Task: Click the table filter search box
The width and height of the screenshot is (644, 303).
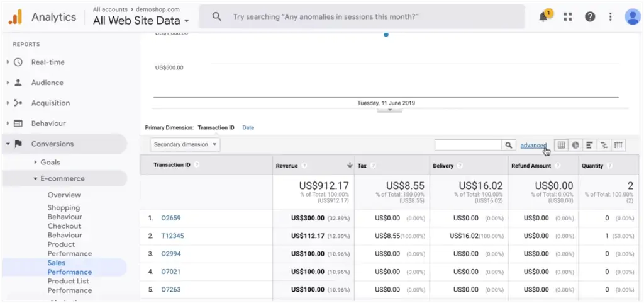Action: (x=468, y=145)
